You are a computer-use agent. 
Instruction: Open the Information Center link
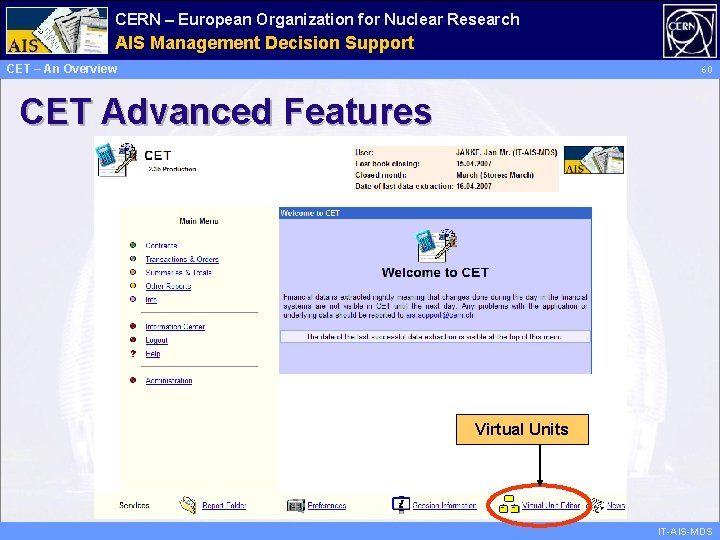coord(175,326)
